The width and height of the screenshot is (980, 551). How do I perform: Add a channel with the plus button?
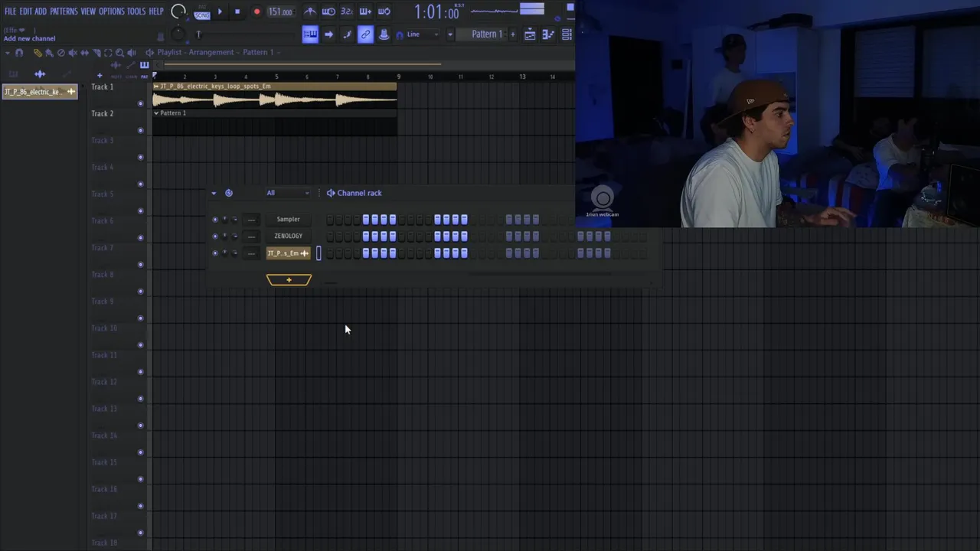pyautogui.click(x=289, y=280)
